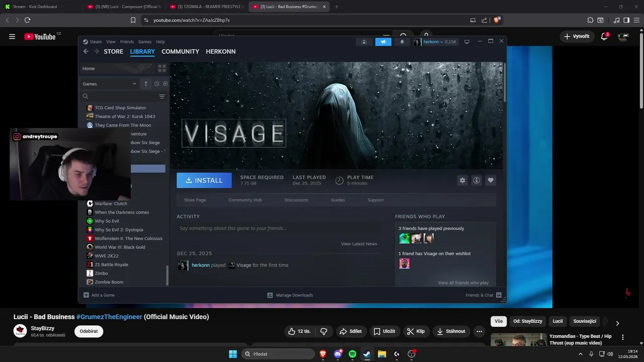
Task: Open Spotify from taskbar
Action: point(352,354)
